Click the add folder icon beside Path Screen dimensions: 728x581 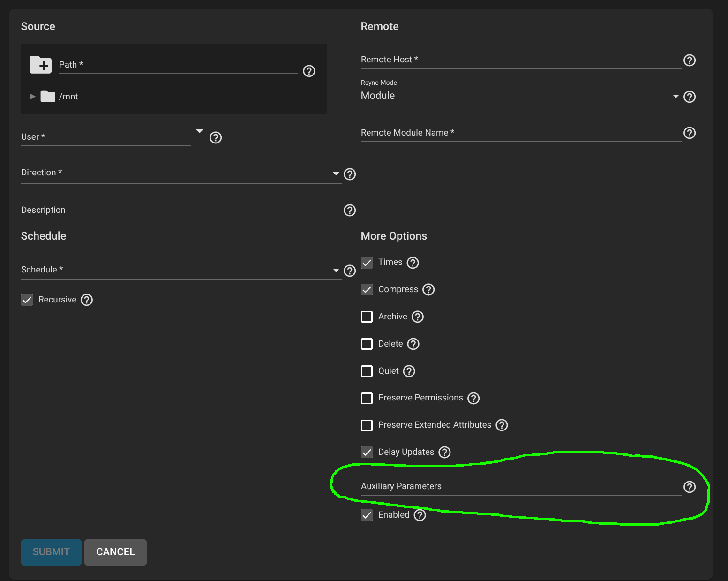[41, 65]
